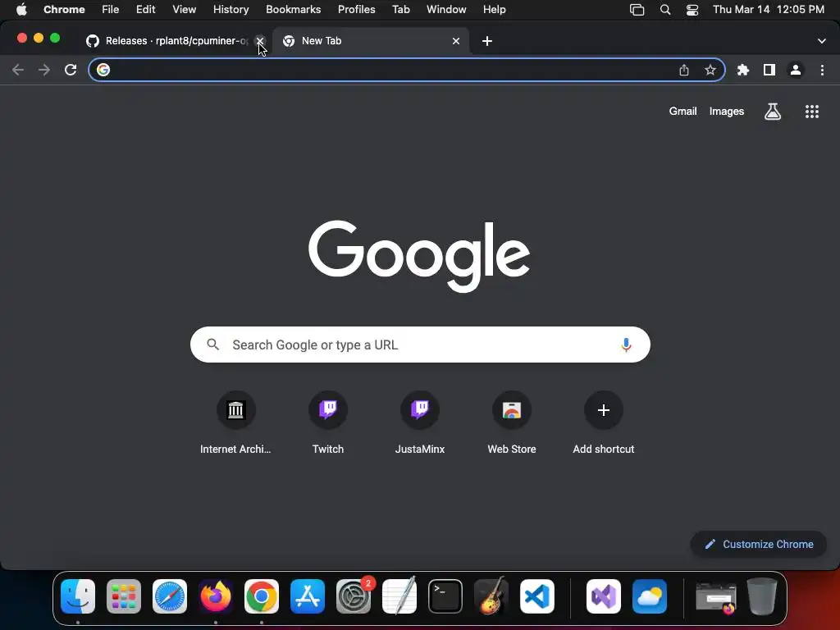The image size is (840, 630).
Task: Open the Twitch shortcut
Action: [x=328, y=423]
